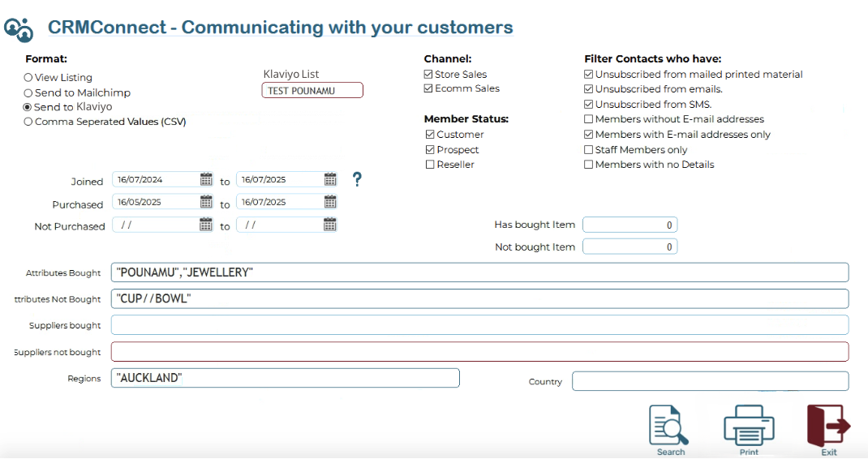
Task: Toggle Ecomm Sales channel checkbox
Action: [x=428, y=88]
